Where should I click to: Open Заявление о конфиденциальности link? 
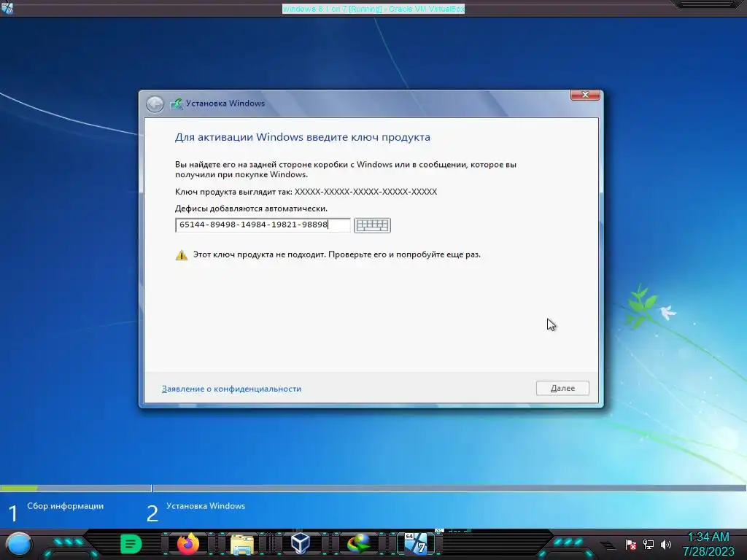click(x=231, y=389)
